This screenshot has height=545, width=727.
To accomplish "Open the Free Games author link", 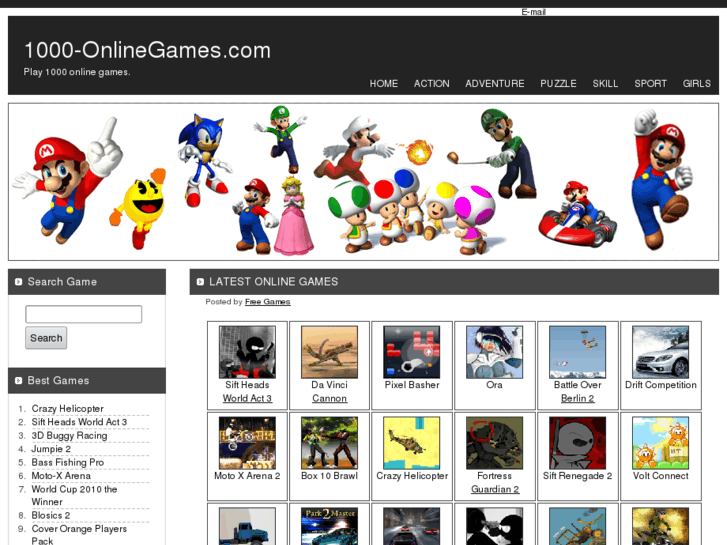I will coord(268,301).
